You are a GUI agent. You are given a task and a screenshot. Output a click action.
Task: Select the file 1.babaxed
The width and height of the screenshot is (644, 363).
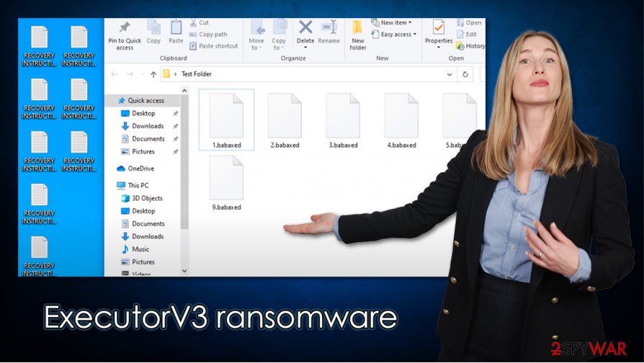(226, 120)
